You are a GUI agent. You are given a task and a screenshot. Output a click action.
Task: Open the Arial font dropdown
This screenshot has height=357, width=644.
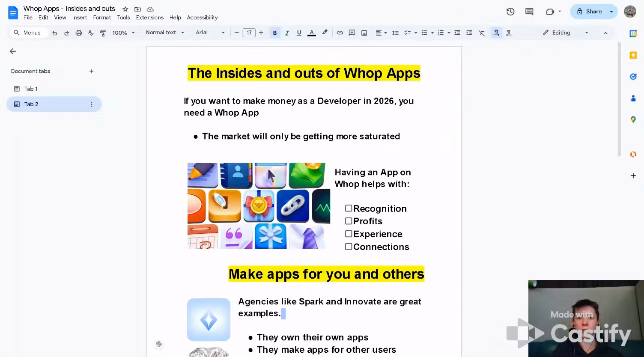(209, 33)
